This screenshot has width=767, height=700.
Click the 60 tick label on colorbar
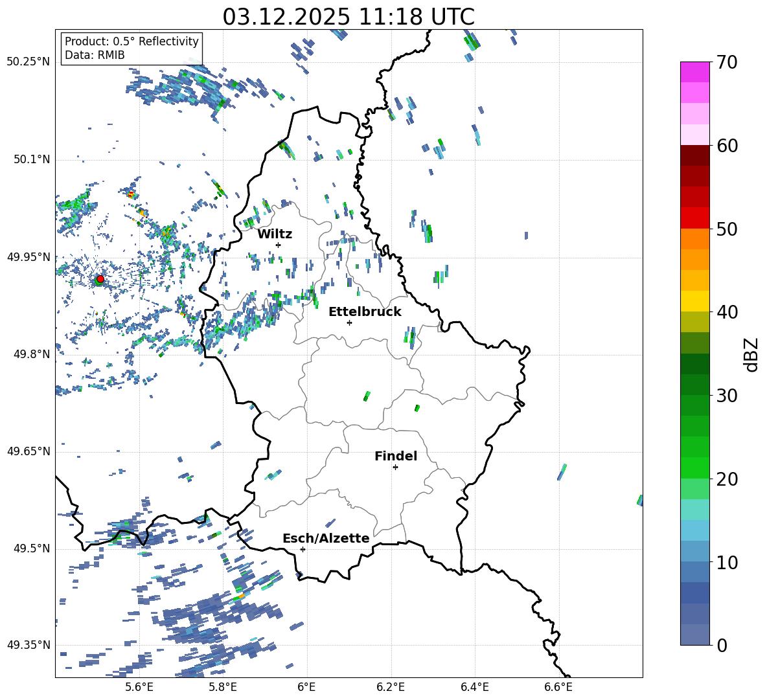pyautogui.click(x=727, y=146)
